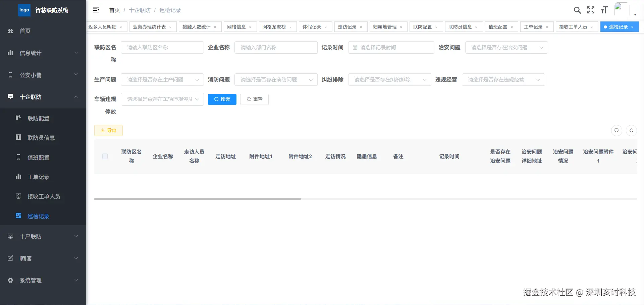Click the 公安小警 phone icon

[x=10, y=75]
